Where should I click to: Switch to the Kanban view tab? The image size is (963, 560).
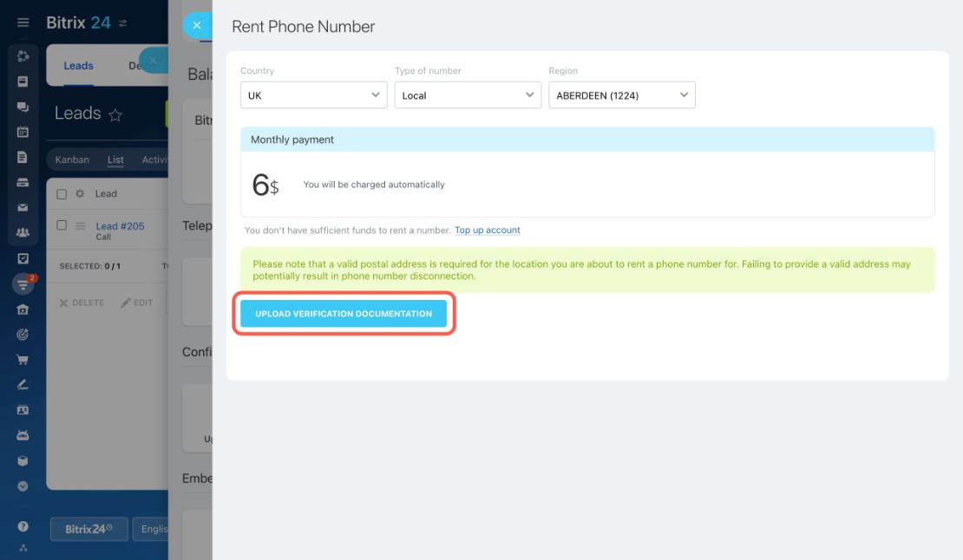(73, 160)
